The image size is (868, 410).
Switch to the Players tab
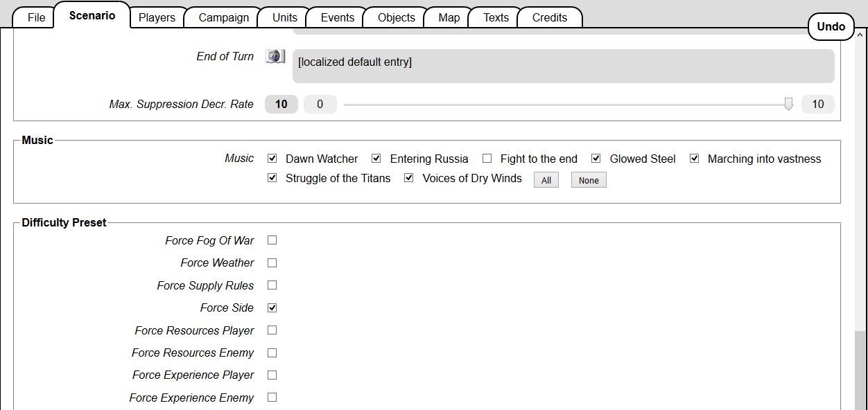(157, 17)
